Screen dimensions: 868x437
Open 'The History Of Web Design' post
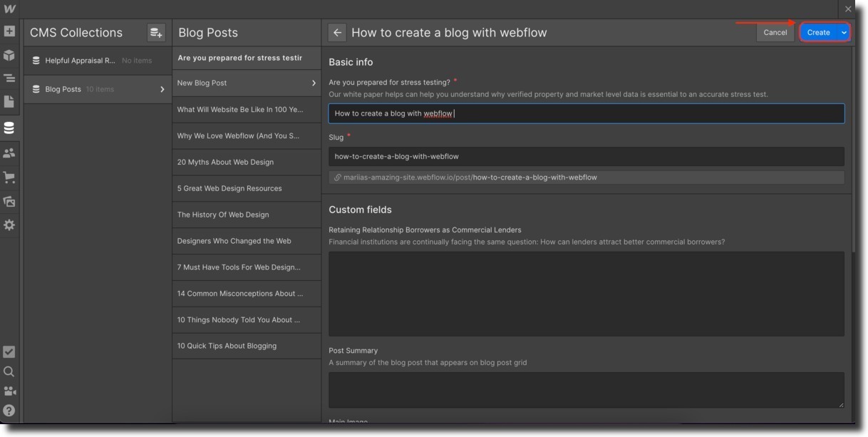[x=247, y=215]
